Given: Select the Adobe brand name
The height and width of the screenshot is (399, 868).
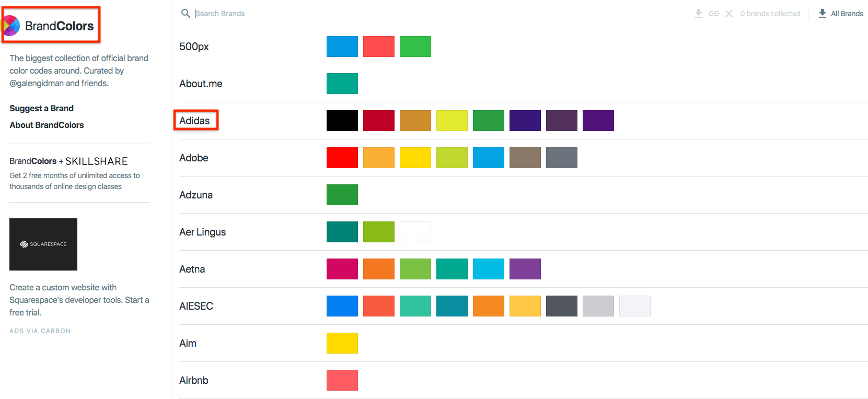Looking at the screenshot, I should coord(194,158).
